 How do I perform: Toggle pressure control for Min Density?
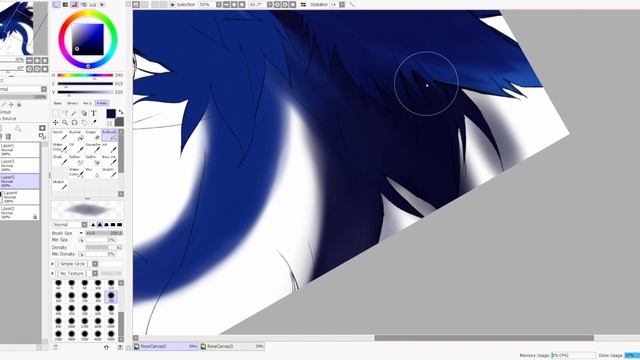(81, 254)
